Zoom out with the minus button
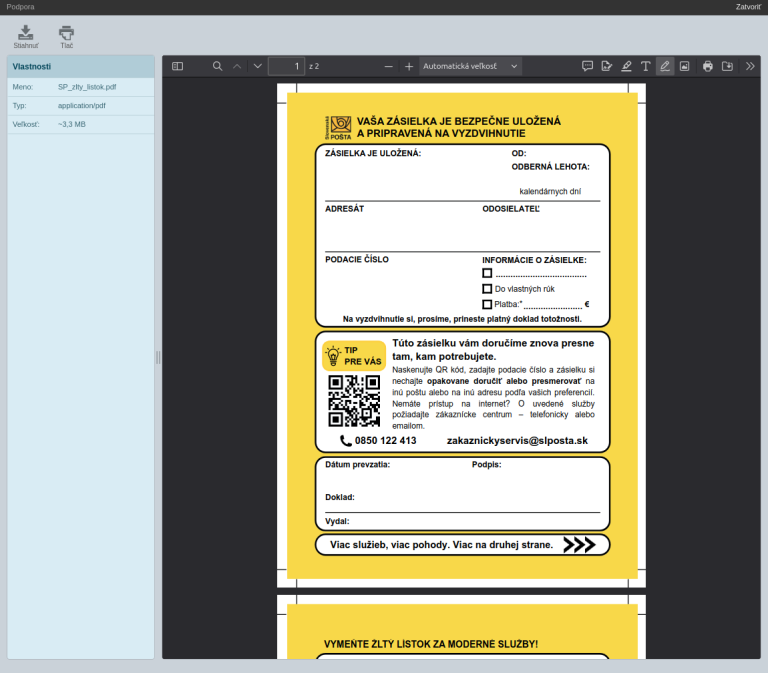Viewport: 768px width, 673px height. (388, 67)
